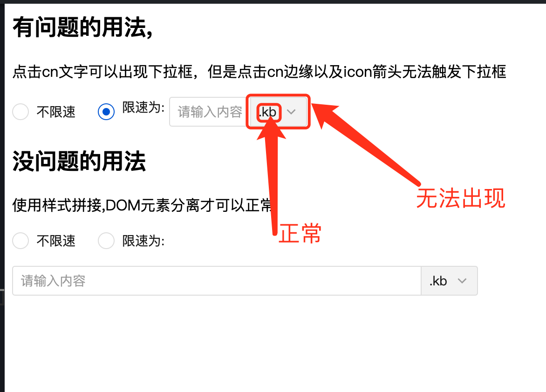The height and width of the screenshot is (392, 546).
Task: Open the upper .kb unit dropdown by its text
Action: coord(267,112)
